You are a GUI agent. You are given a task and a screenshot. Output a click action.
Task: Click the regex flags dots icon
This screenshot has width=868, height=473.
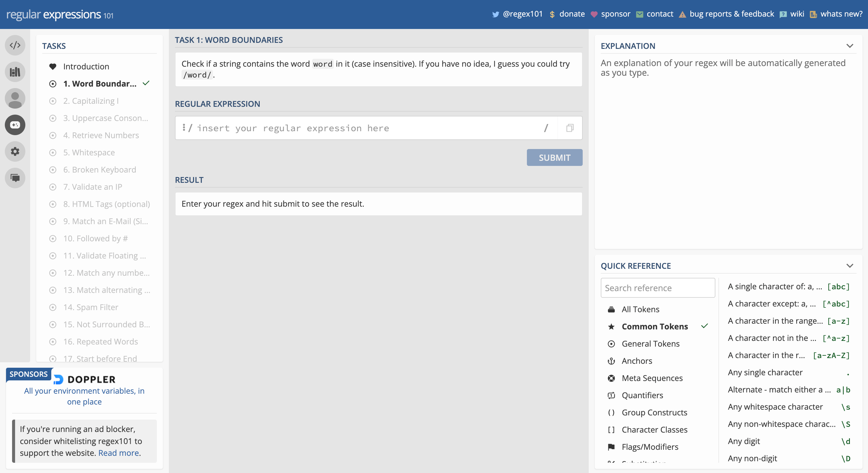[184, 127]
